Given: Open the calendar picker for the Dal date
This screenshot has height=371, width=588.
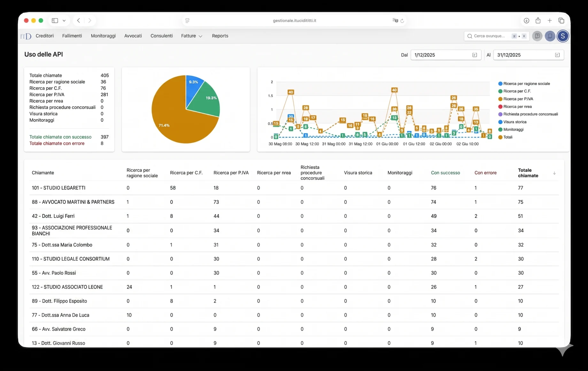Looking at the screenshot, I should click(x=475, y=55).
